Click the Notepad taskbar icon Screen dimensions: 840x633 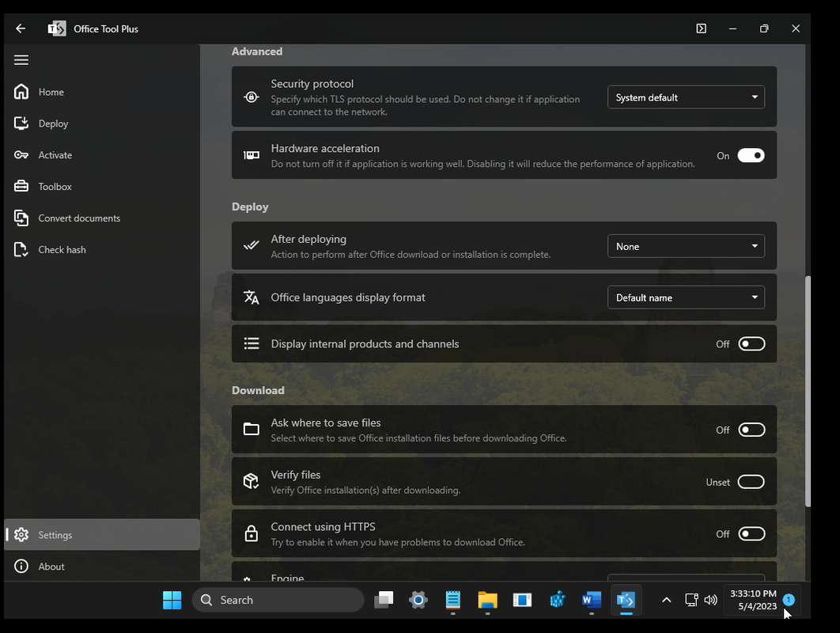[x=452, y=600]
